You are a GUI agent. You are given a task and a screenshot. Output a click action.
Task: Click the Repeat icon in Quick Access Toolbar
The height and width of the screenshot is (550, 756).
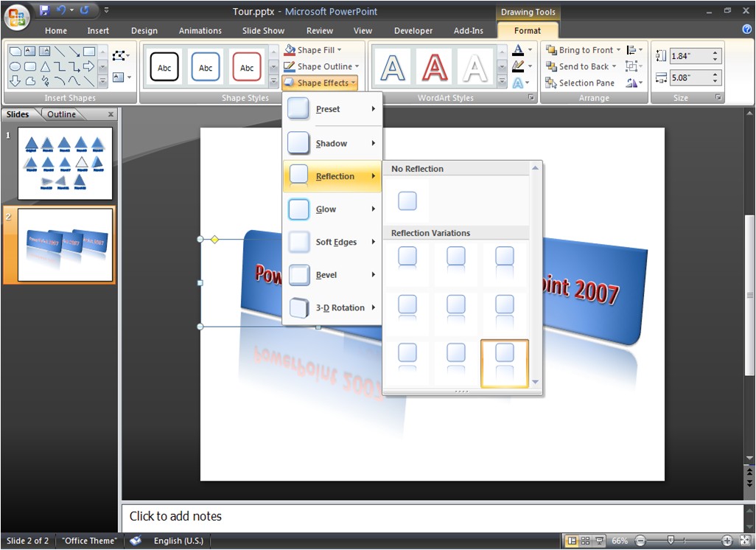pyautogui.click(x=85, y=10)
